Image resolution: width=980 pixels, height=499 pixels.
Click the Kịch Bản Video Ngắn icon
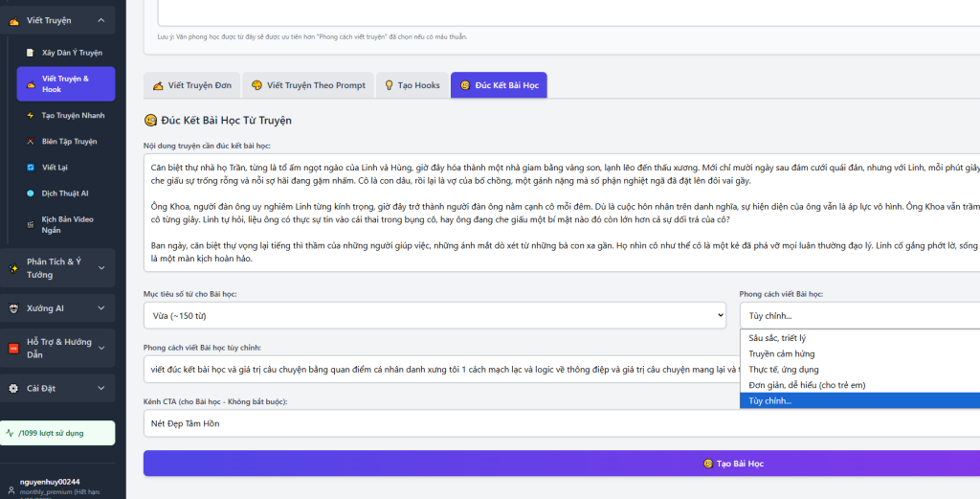30,219
